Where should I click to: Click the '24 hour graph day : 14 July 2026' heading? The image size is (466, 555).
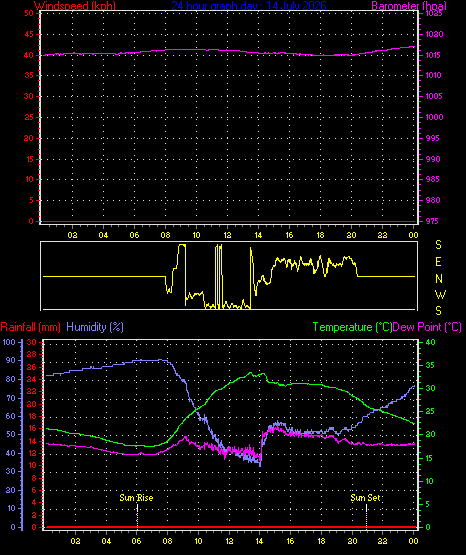coord(249,5)
